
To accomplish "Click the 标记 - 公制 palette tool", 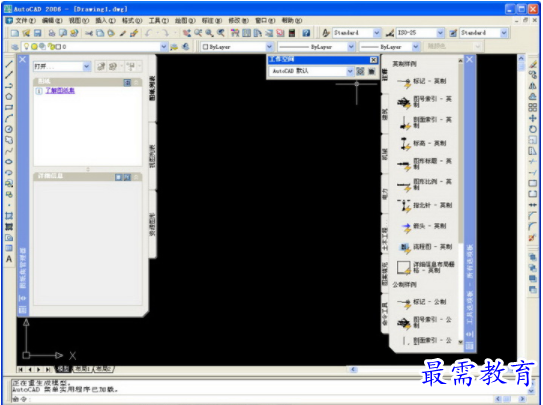I will 422,302.
